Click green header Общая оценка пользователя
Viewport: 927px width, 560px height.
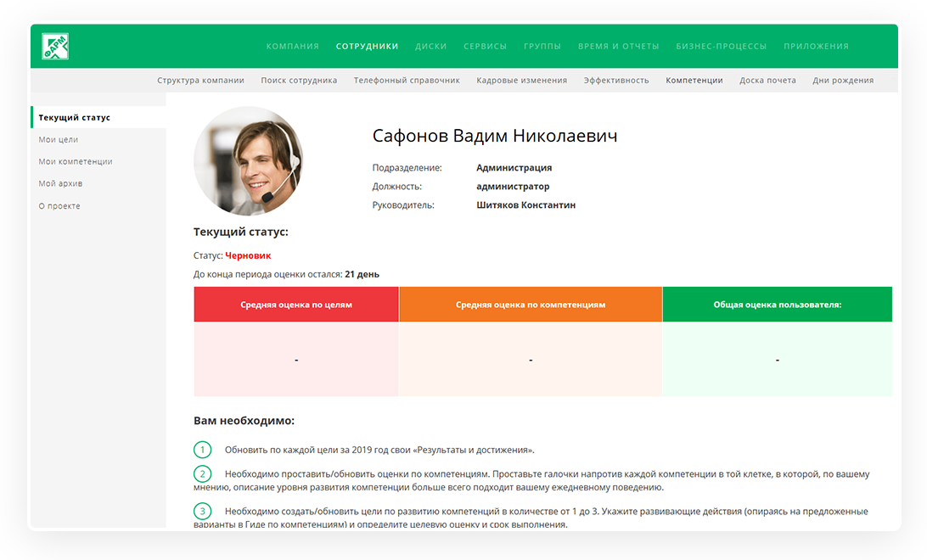click(x=778, y=305)
